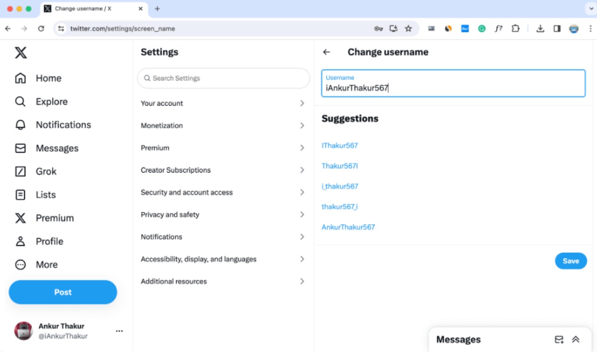Image resolution: width=597 pixels, height=364 pixels.
Task: Click the back arrow beside Change username
Action: pos(326,52)
